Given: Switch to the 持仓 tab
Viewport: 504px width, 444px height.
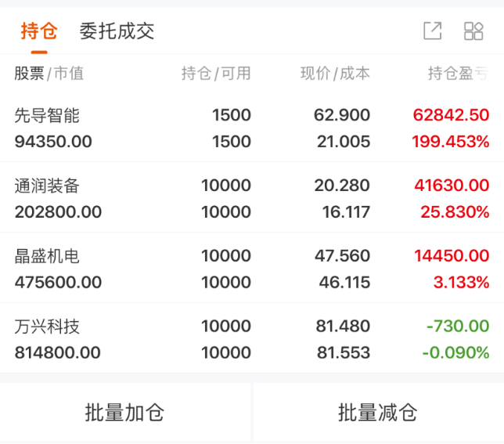Looking at the screenshot, I should 39,31.
